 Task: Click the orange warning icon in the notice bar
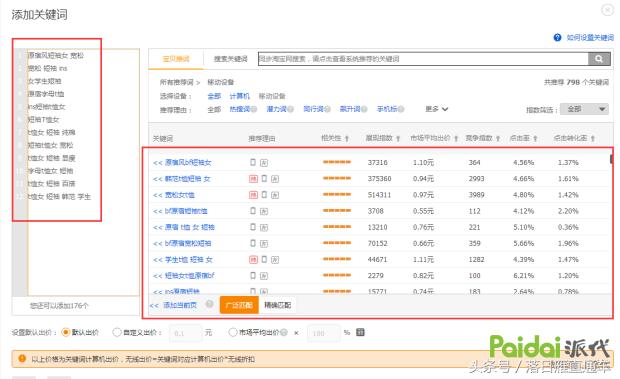(x=22, y=358)
